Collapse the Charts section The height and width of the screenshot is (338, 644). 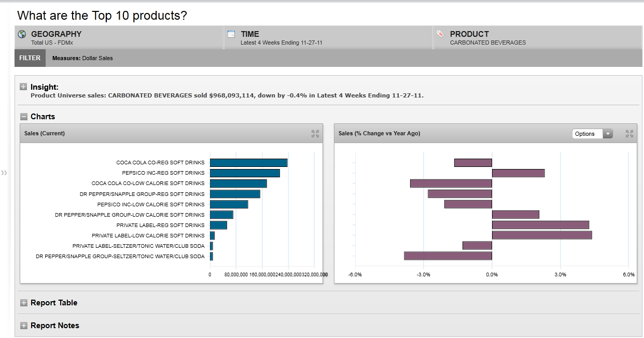[23, 117]
